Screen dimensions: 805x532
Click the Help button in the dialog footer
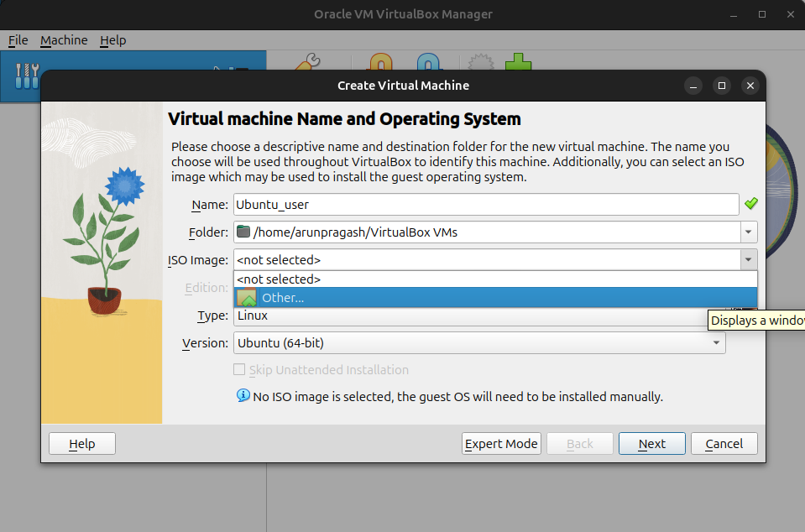(82, 443)
